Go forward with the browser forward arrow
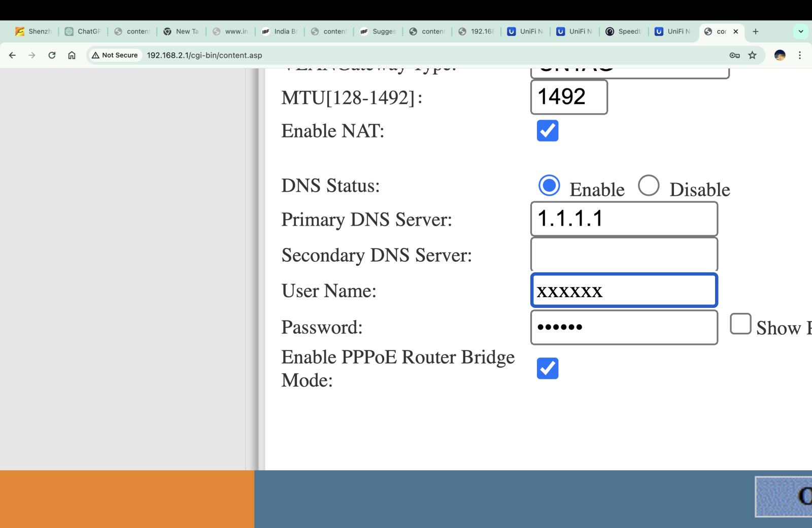The width and height of the screenshot is (812, 528). point(32,55)
